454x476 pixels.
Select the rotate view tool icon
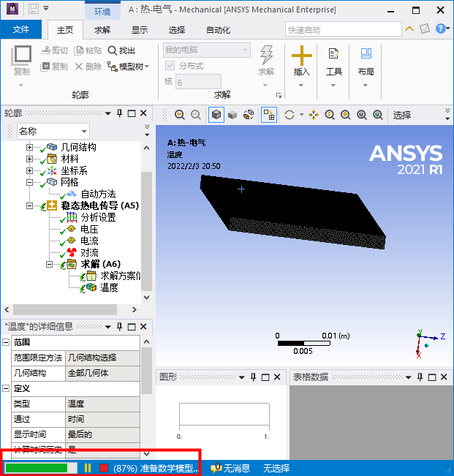pos(290,115)
